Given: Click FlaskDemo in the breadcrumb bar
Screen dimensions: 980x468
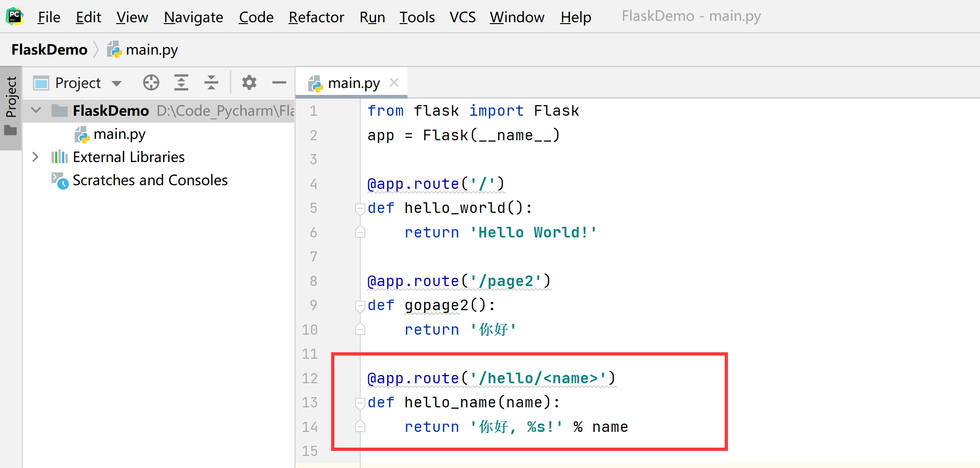Looking at the screenshot, I should [x=49, y=50].
